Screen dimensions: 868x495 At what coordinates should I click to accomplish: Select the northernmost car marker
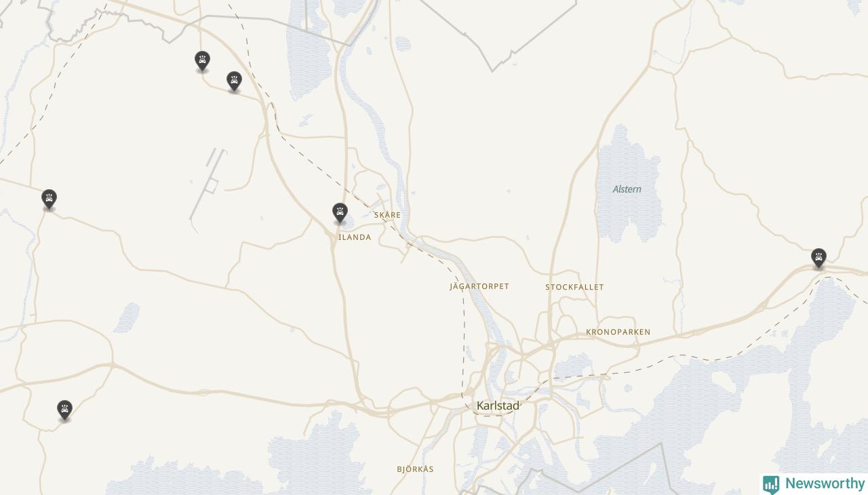[x=202, y=61]
